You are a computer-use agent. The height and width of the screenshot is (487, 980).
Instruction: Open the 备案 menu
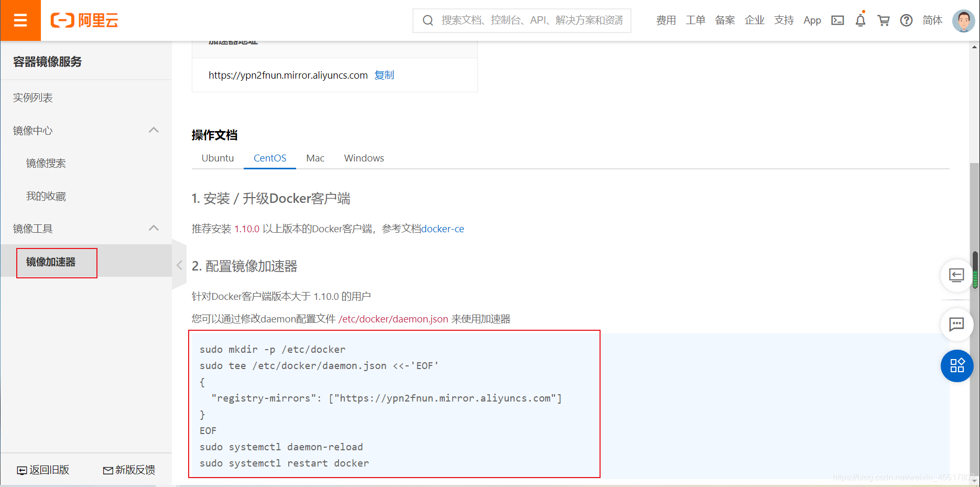point(725,20)
